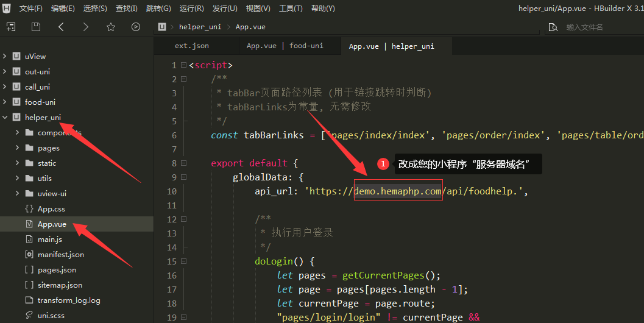Viewport: 644px width, 323px height.
Task: Open the 文件(F) menu
Action: (x=31, y=8)
